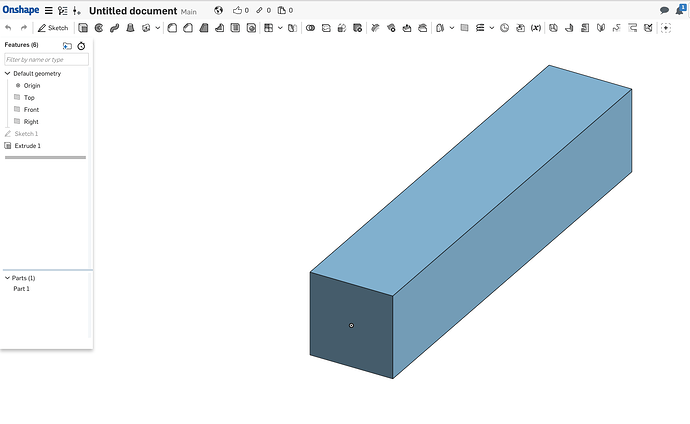
Task: Click the rollback bar under Extrude 1
Action: pos(45,157)
